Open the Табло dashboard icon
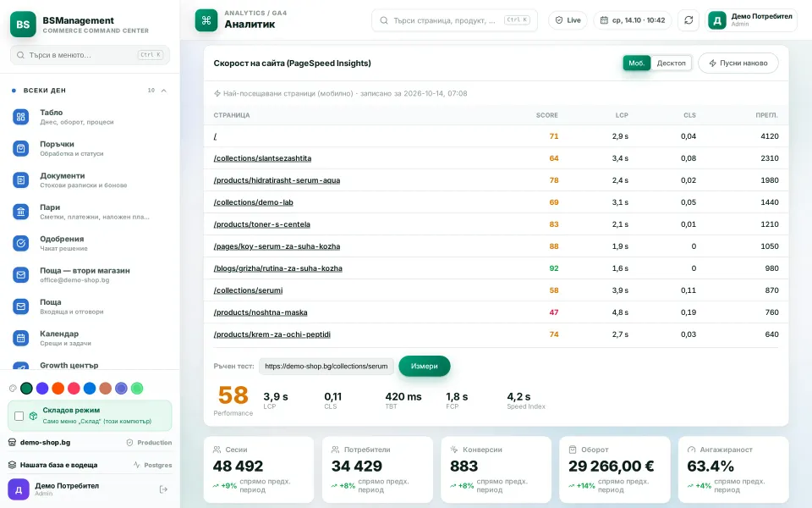The image size is (812, 508). coord(20,117)
